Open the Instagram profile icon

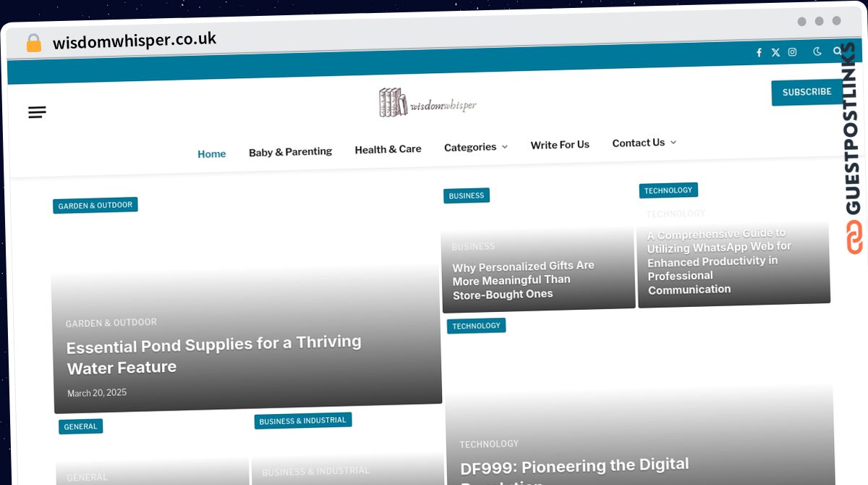[793, 52]
